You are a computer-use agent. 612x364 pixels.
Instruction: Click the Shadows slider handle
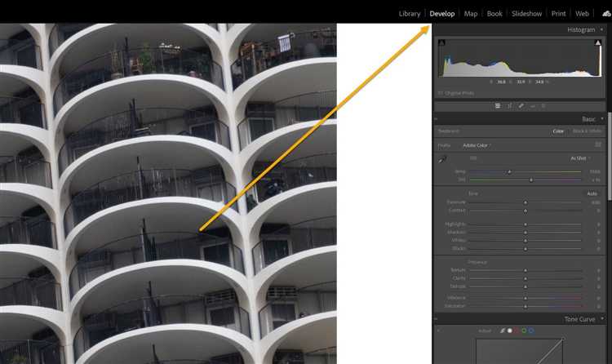tap(526, 233)
